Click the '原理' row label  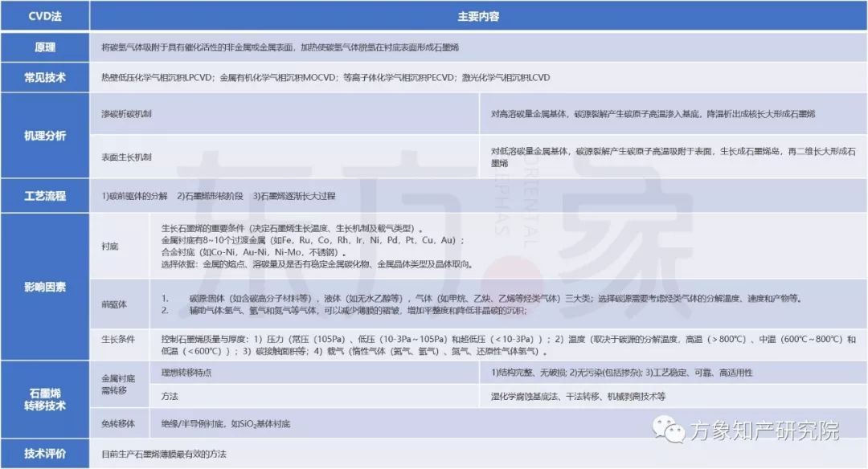pyautogui.click(x=45, y=47)
